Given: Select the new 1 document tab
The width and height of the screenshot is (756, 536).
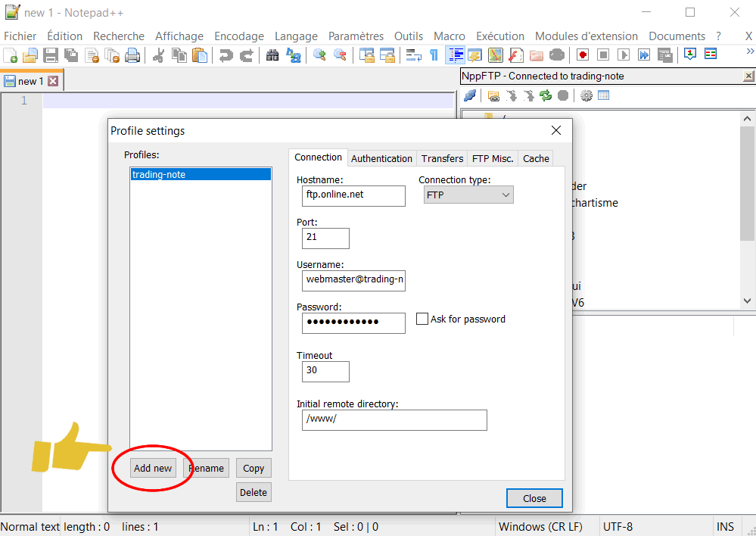Looking at the screenshot, I should pos(31,81).
